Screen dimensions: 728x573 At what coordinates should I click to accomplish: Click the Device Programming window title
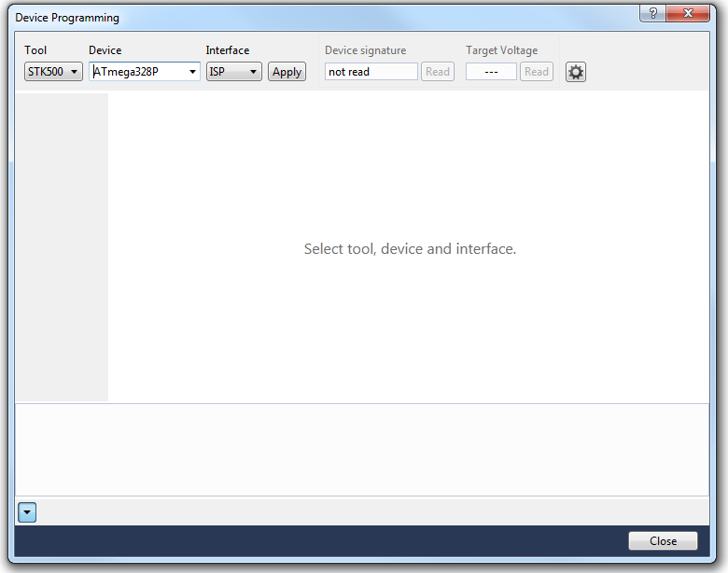67,18
